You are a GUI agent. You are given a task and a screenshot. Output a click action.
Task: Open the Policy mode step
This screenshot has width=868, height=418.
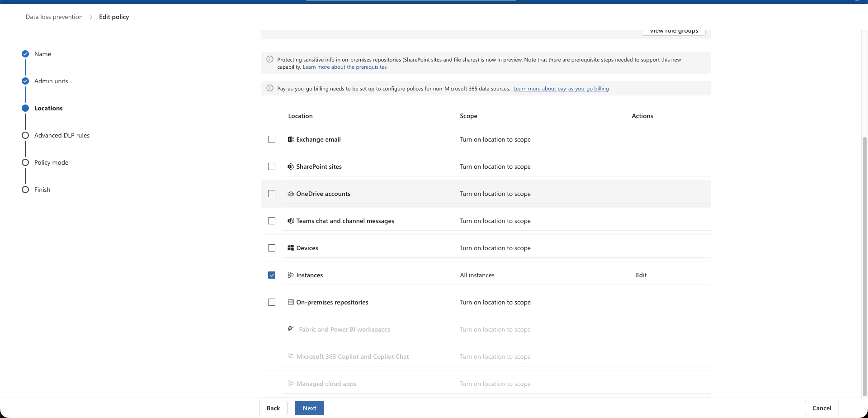[51, 162]
